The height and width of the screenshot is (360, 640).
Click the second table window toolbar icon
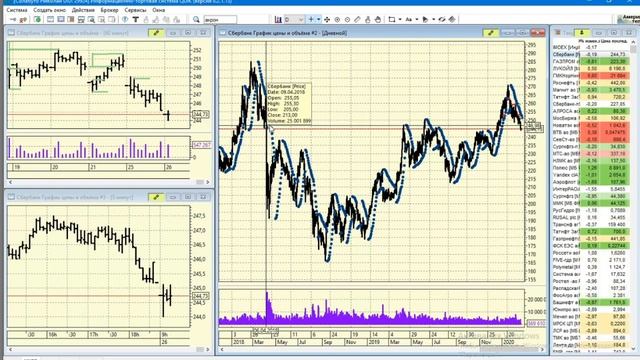click(60, 20)
